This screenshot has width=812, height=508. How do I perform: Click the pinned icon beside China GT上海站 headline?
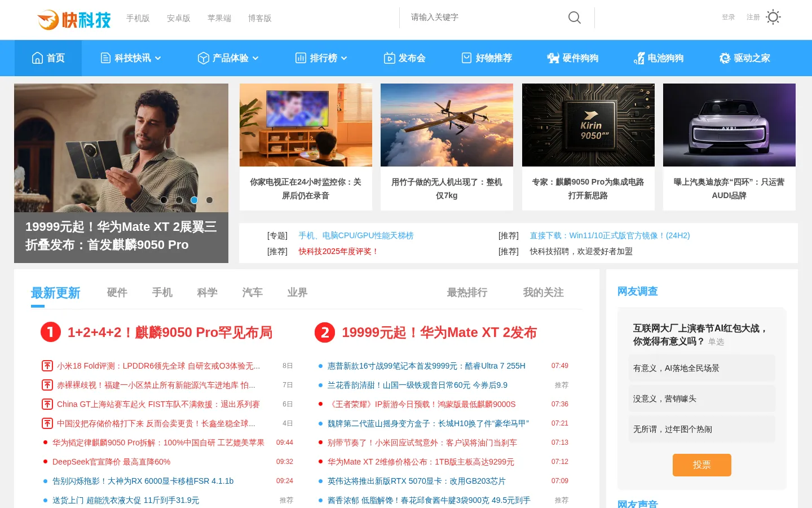point(47,404)
